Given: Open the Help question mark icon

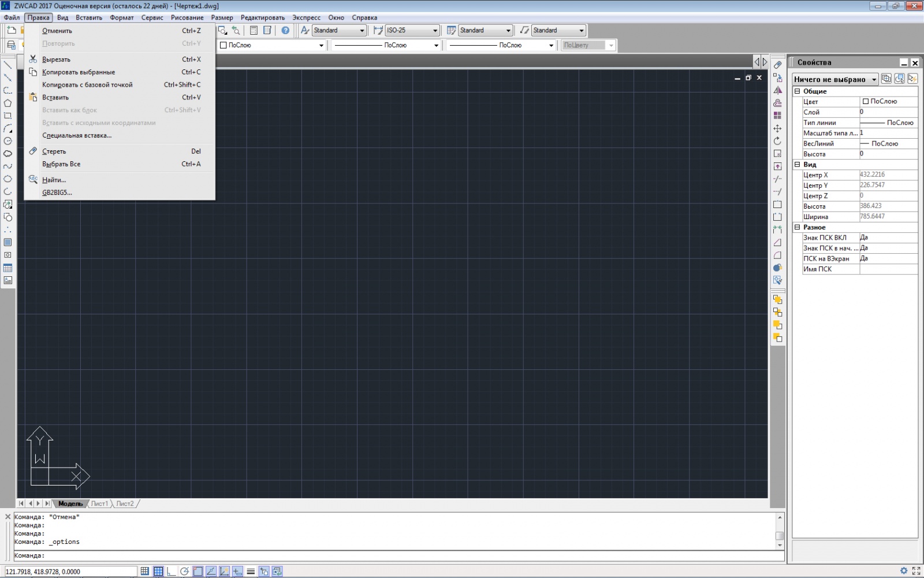Looking at the screenshot, I should click(x=285, y=30).
